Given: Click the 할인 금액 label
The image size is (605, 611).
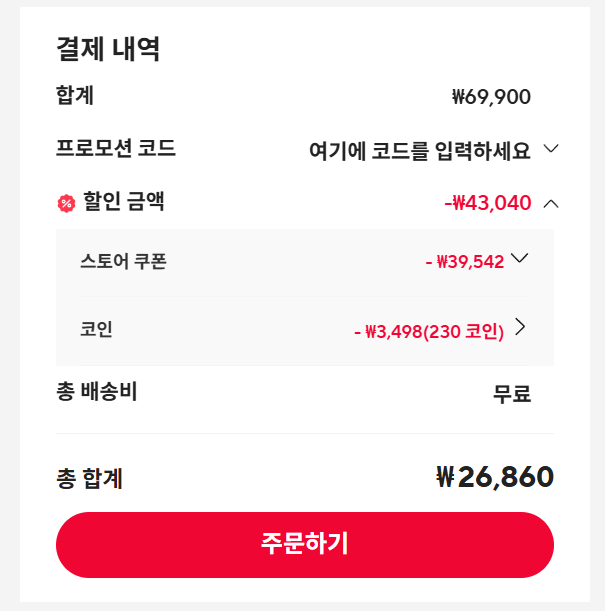Looking at the screenshot, I should [x=124, y=202].
